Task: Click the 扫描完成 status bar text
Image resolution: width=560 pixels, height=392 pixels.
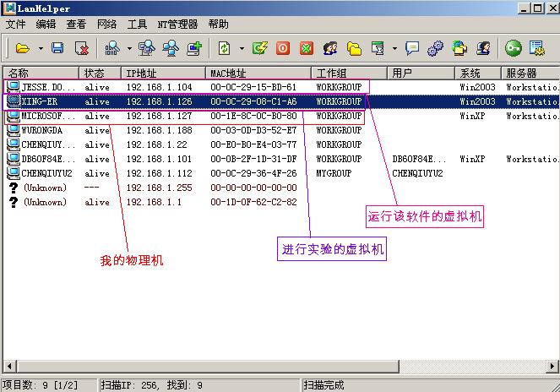Action: coord(323,385)
